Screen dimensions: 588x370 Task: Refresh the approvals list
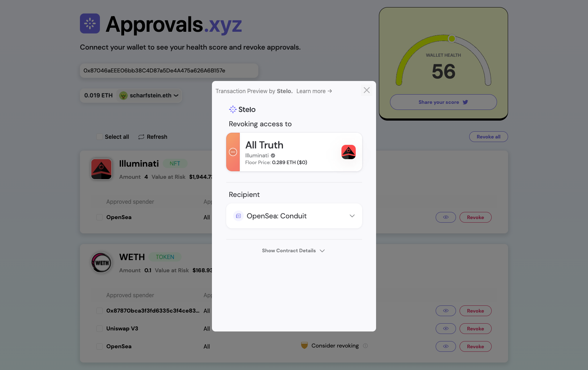(x=153, y=137)
